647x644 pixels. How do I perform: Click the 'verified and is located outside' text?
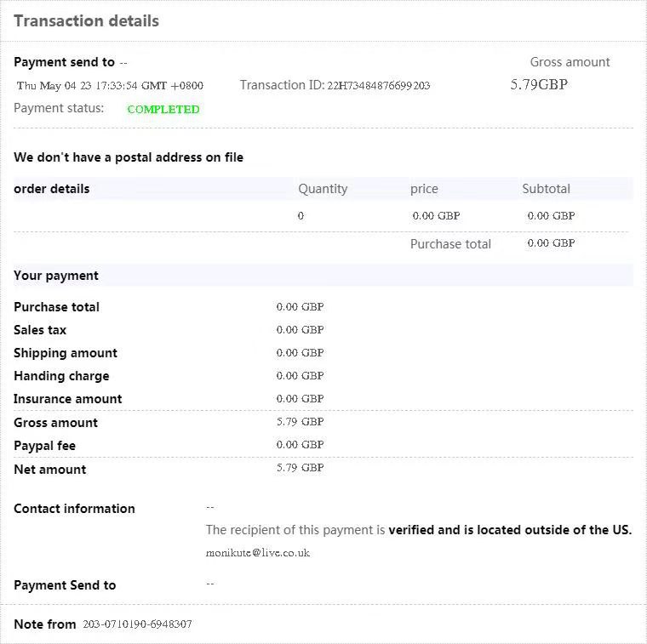(x=509, y=530)
